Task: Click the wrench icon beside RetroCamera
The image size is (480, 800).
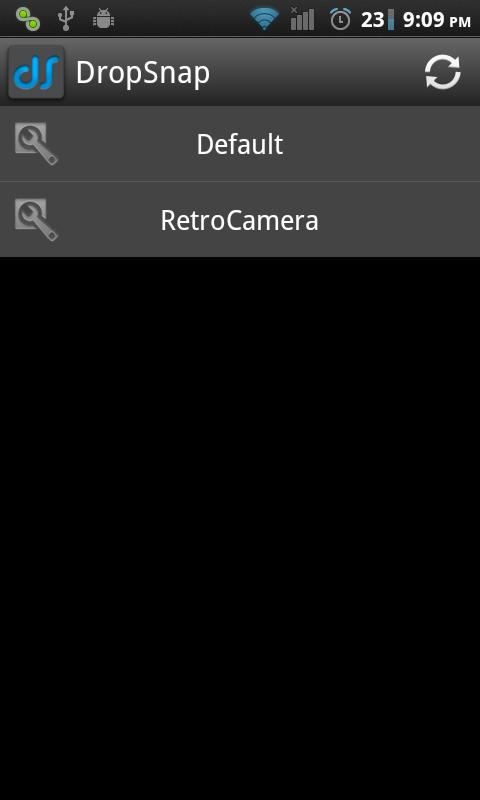Action: click(x=36, y=220)
